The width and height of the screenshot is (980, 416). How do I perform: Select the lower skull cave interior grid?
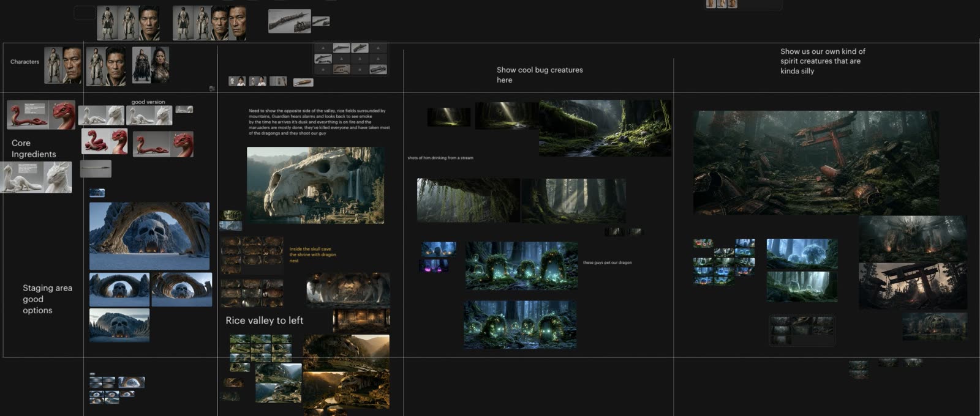[252, 293]
